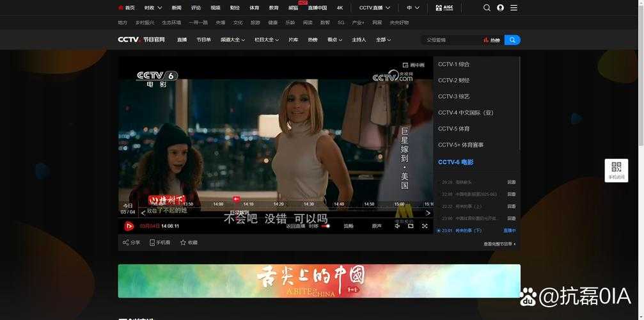Open the 节目单 tab

pyautogui.click(x=203, y=40)
